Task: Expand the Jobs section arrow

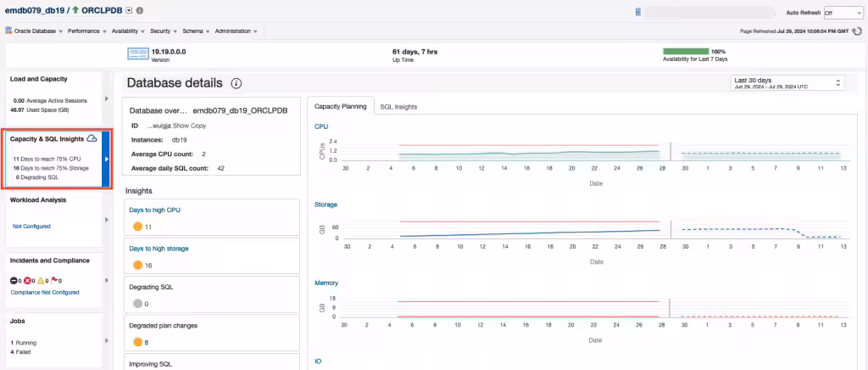Action: coord(107,340)
